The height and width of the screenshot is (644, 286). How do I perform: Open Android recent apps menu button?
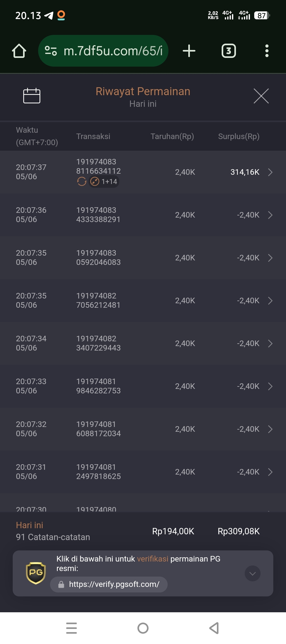point(71,628)
